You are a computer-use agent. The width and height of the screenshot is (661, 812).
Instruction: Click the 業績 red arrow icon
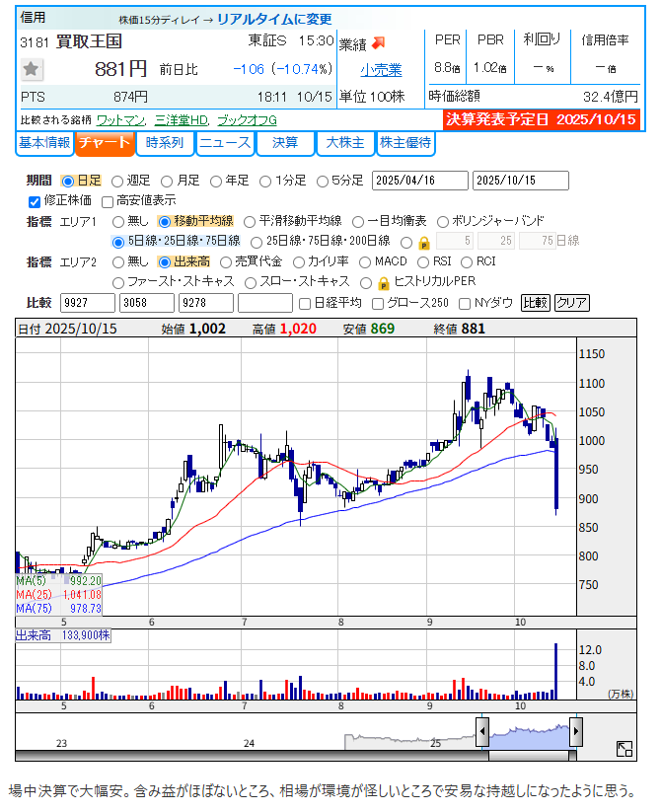[379, 43]
